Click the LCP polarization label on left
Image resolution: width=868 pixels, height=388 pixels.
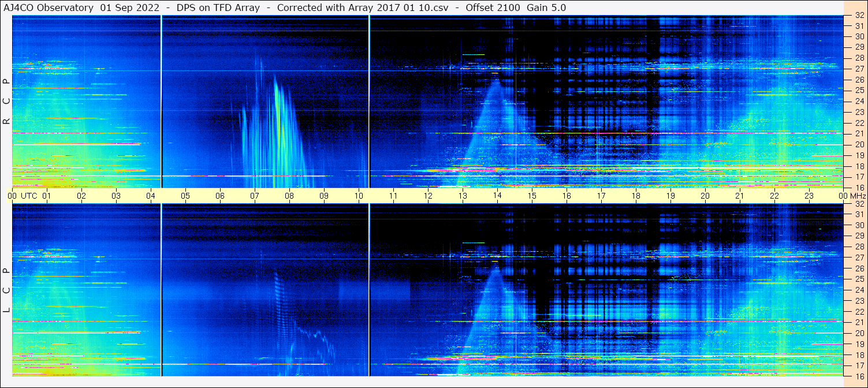6,290
